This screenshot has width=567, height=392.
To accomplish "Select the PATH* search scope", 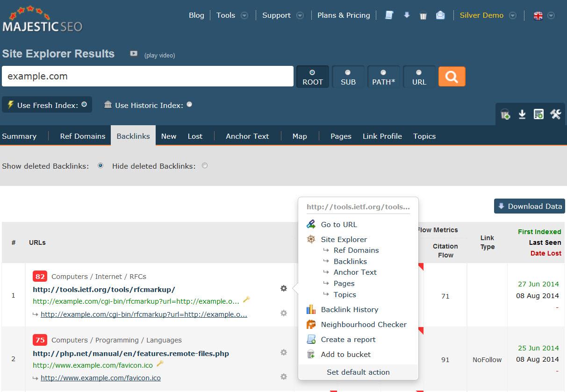I will 384,77.
